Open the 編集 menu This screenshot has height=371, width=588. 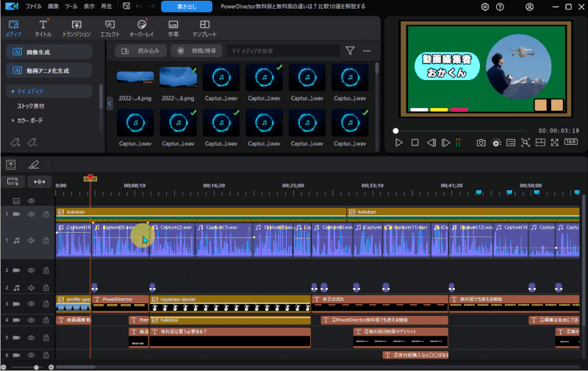[53, 7]
